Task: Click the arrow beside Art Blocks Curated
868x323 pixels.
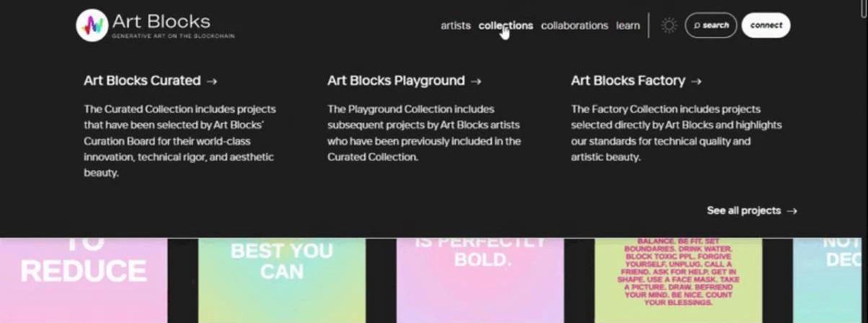Action: (211, 81)
